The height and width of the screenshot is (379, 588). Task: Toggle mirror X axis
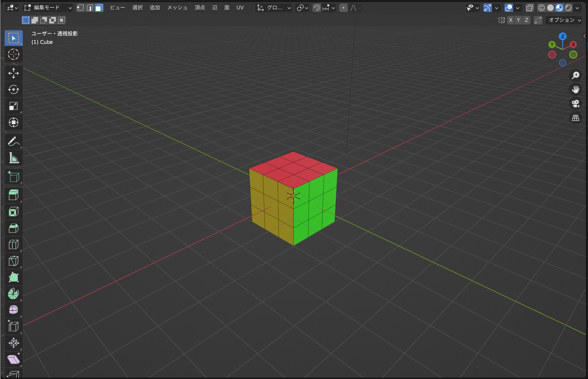511,20
